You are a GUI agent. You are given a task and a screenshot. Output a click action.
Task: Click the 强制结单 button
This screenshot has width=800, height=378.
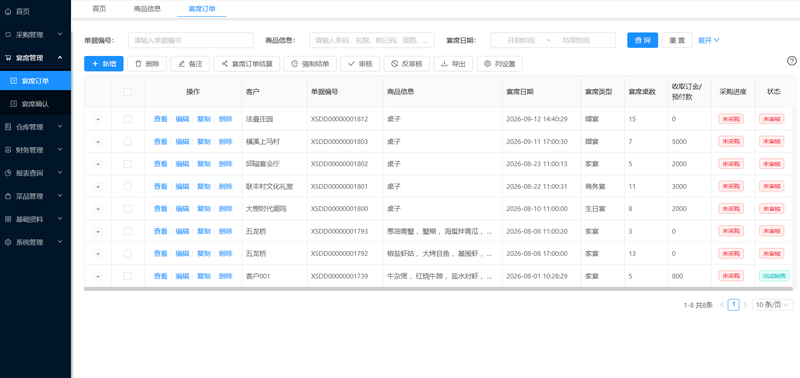310,64
